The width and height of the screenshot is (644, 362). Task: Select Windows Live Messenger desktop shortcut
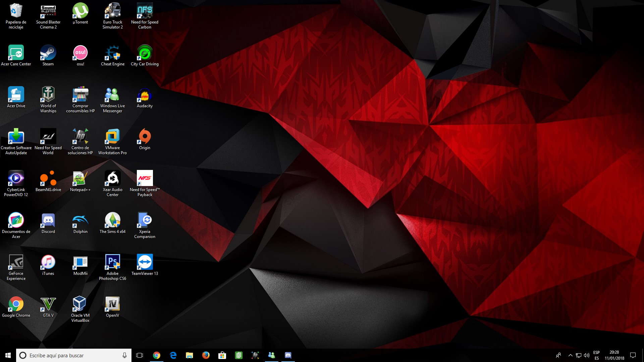pos(113,100)
